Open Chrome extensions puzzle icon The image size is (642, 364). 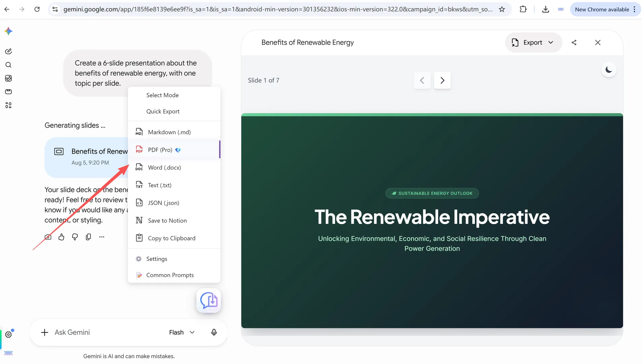click(x=523, y=9)
